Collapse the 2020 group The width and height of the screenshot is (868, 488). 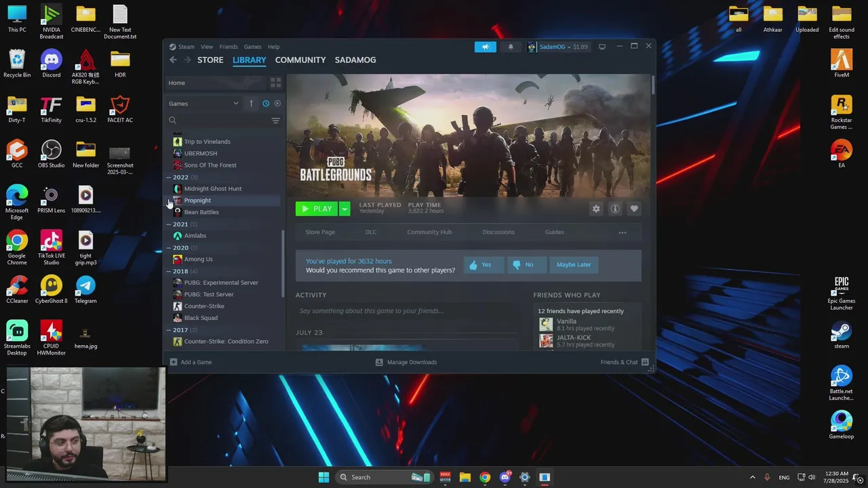(169, 248)
